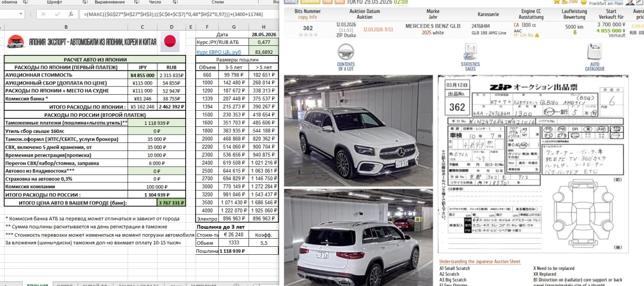Select the 'ИТОГО РАСХОДЫ ПО РОССИИ' total '1 304 939 ₽'
644x286 pixels.
[157, 194]
